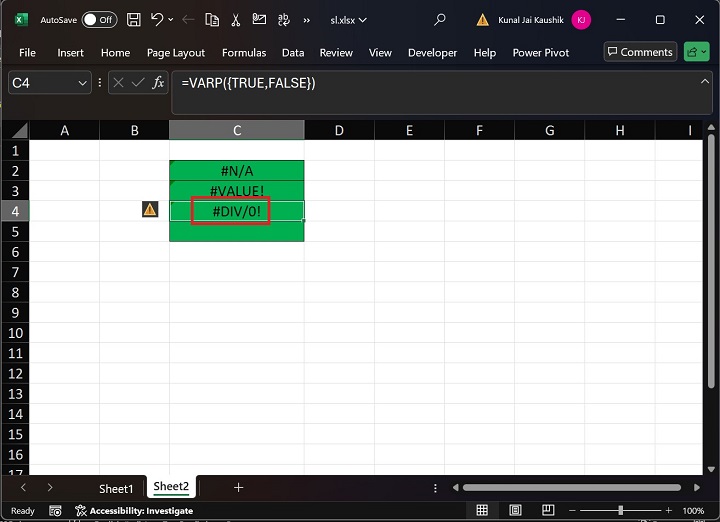Undo the last action
720x522 pixels.
point(157,19)
